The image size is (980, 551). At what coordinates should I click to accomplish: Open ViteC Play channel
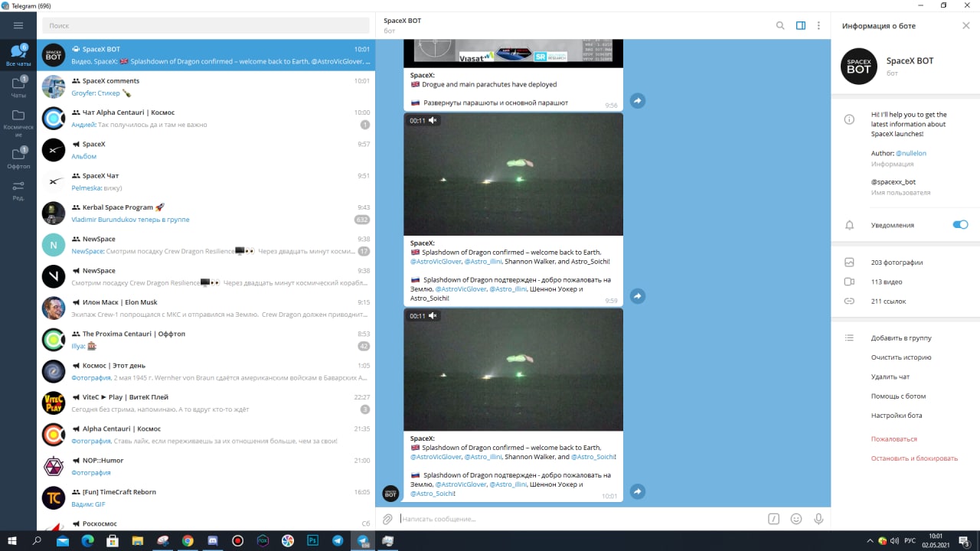pyautogui.click(x=206, y=403)
